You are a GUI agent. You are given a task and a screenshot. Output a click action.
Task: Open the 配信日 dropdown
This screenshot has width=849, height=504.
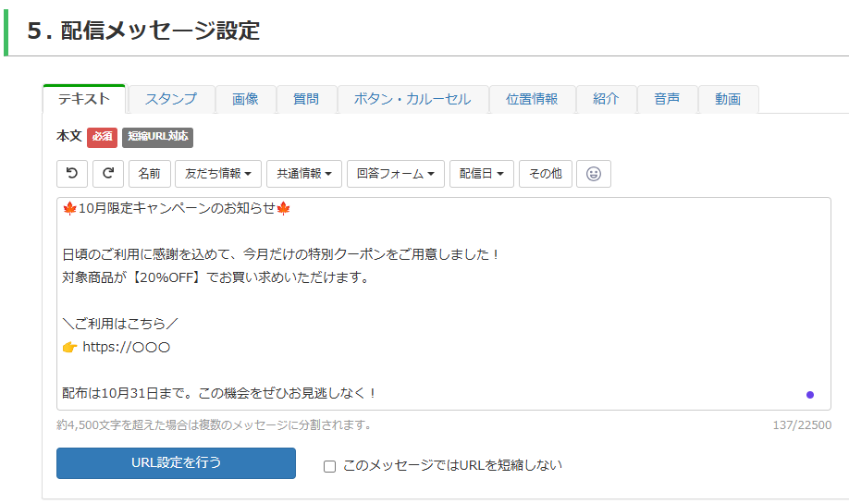(x=481, y=174)
